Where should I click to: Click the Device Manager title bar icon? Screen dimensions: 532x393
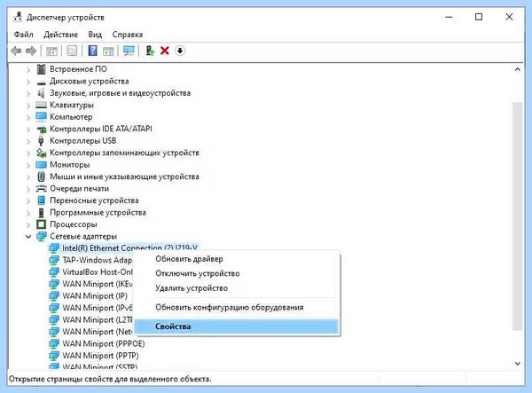point(18,17)
